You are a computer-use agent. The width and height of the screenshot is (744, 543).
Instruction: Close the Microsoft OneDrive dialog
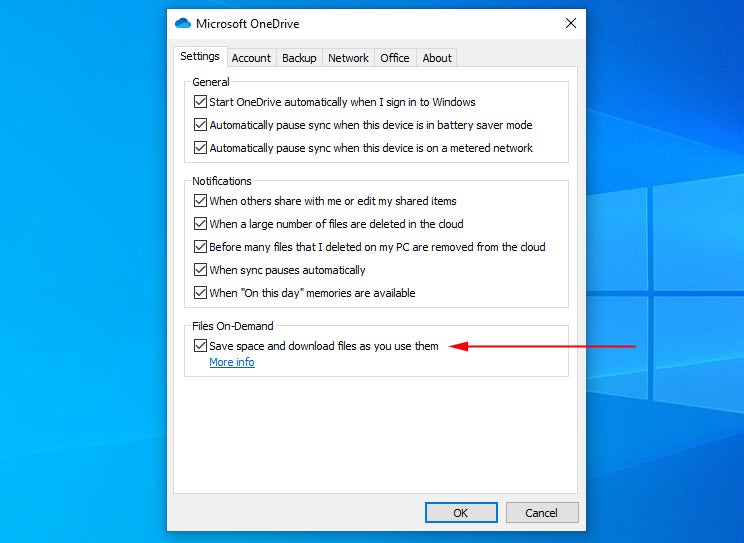(571, 23)
